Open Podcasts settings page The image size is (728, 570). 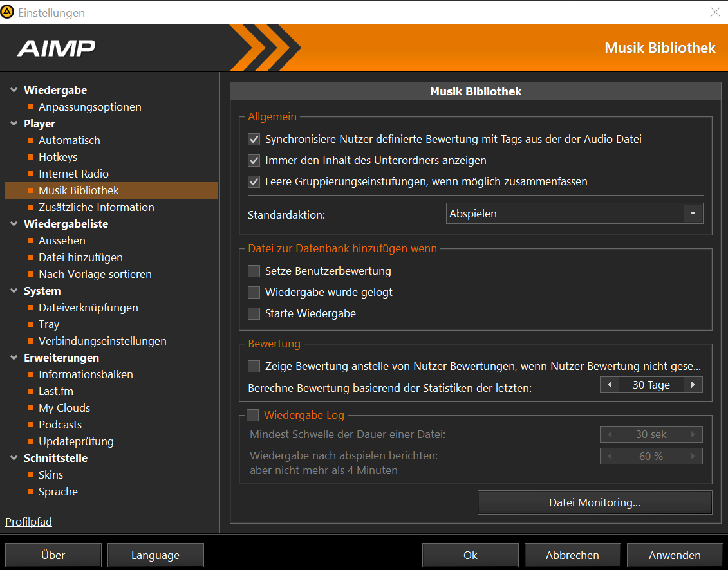pos(61,424)
